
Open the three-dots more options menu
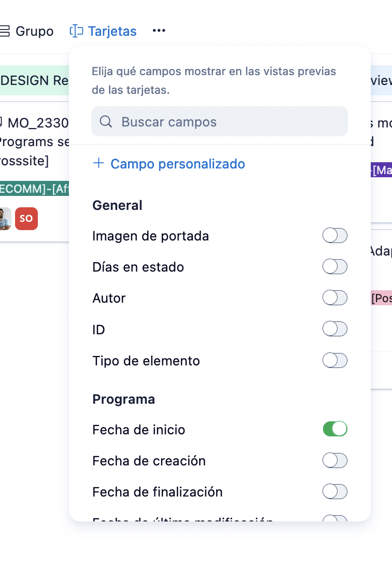[159, 31]
